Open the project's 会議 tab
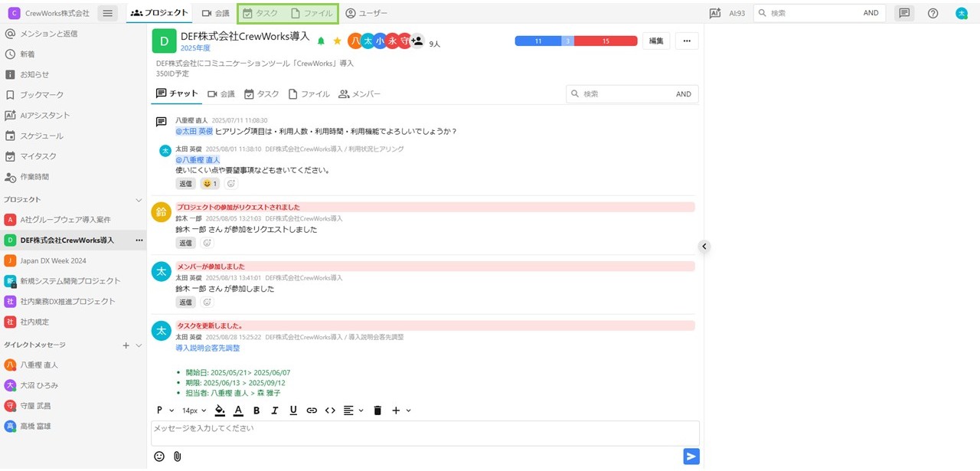Image resolution: width=980 pixels, height=471 pixels. [221, 94]
